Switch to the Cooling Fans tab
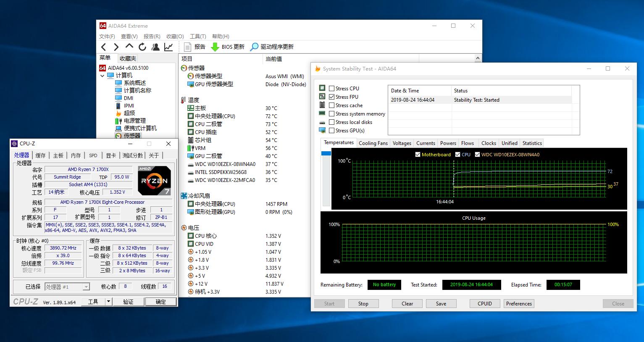 [373, 143]
